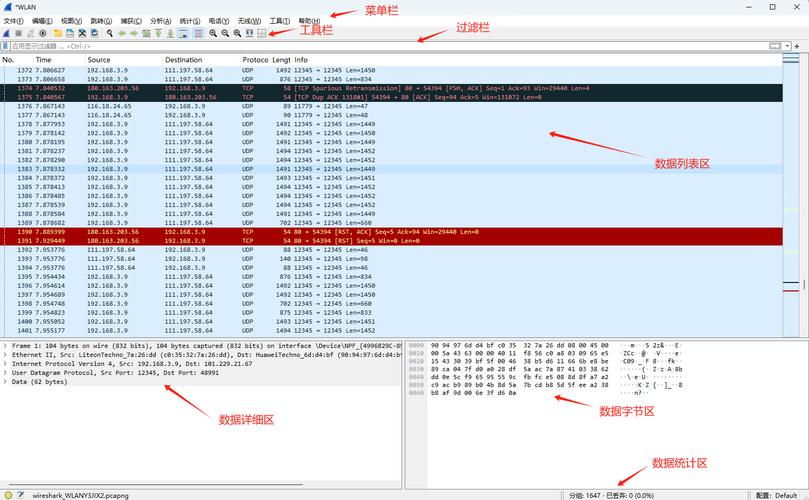
Task: Start capture with the shark fin icon
Action: [x=6, y=33]
